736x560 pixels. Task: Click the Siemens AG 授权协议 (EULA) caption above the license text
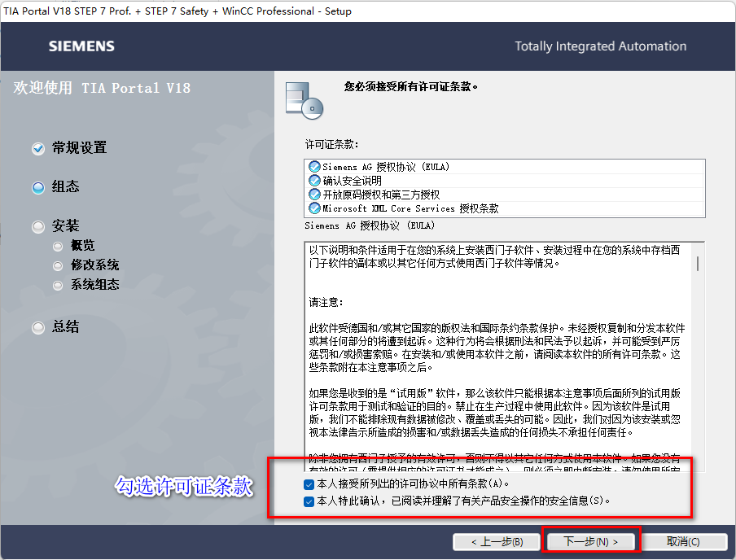(370, 225)
